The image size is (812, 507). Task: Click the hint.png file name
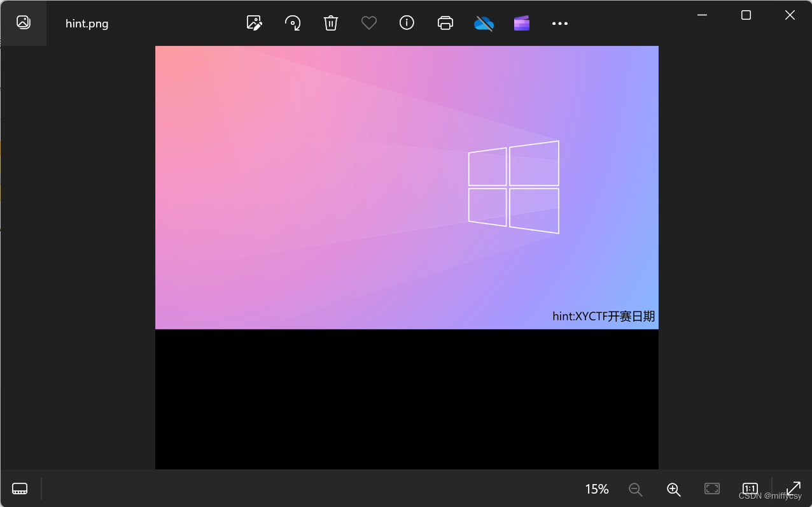pyautogui.click(x=87, y=24)
